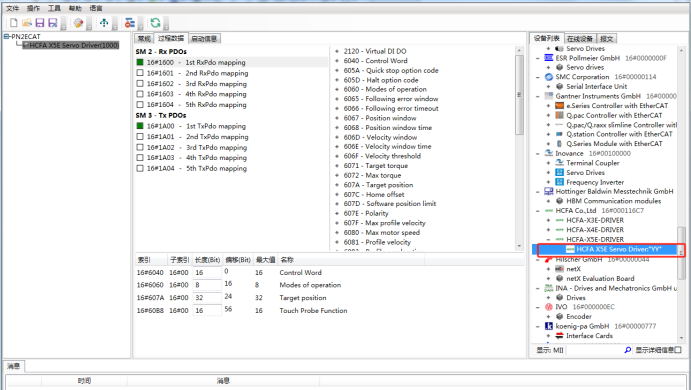This screenshot has height=390, width=691.
Task: Click the IVO vendor icon
Action: coord(549,307)
